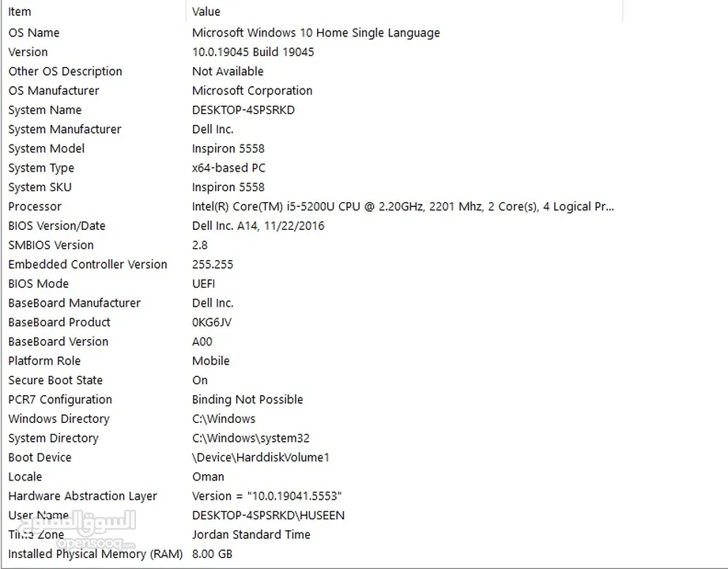Select the OS Manufacturer label

(x=54, y=91)
